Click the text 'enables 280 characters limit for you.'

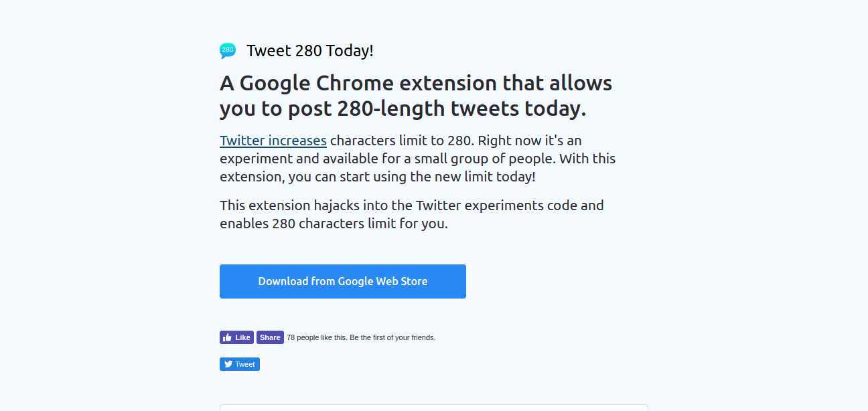(334, 224)
